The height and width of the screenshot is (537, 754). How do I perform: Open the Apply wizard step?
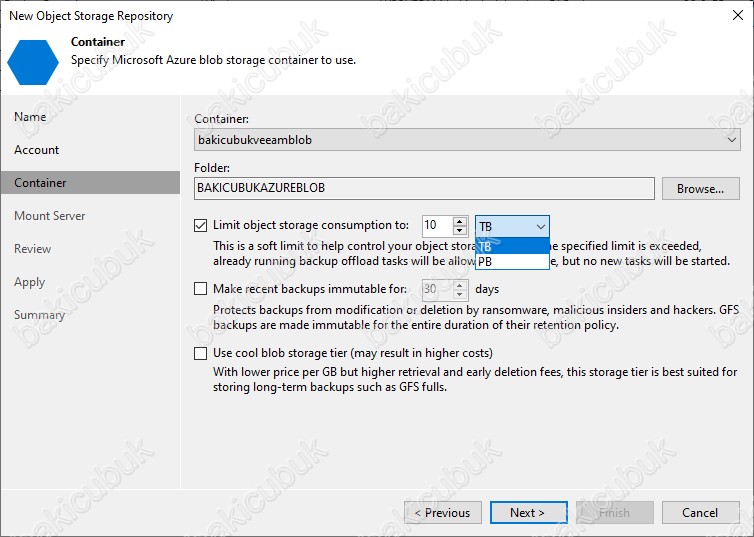point(29,282)
